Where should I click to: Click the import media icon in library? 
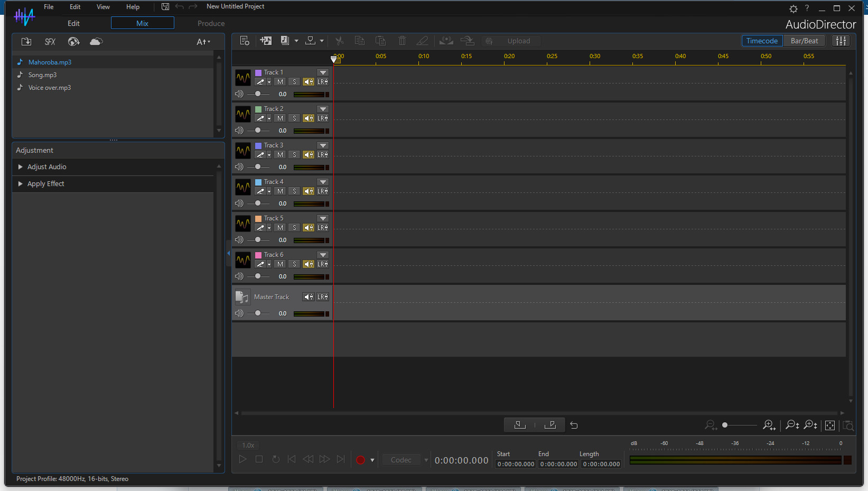pyautogui.click(x=26, y=42)
